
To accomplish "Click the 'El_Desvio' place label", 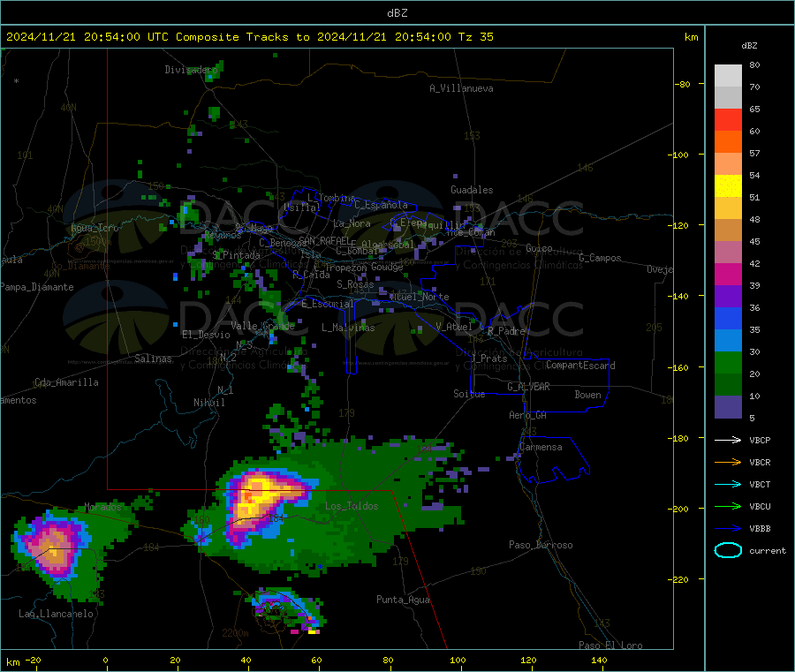I will [206, 335].
